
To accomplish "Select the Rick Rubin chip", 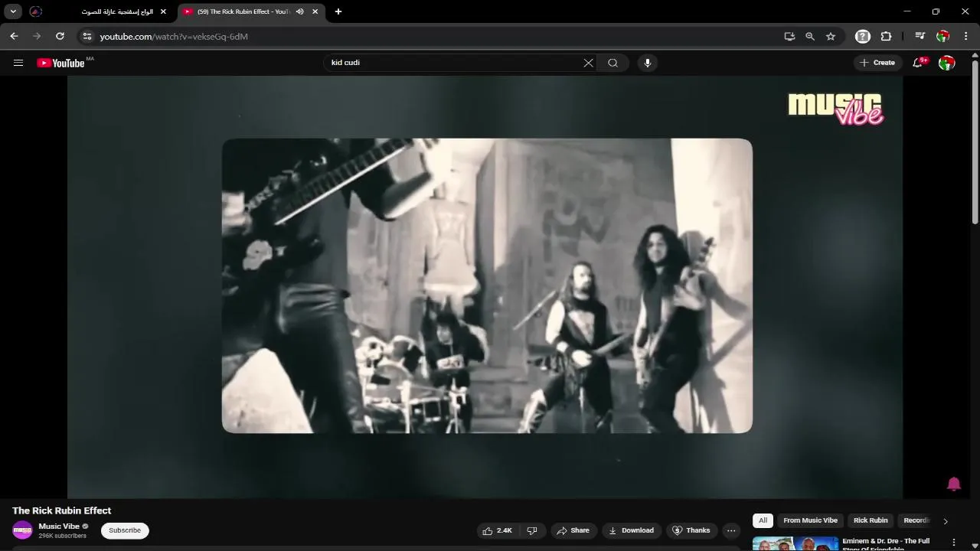I will click(x=871, y=520).
